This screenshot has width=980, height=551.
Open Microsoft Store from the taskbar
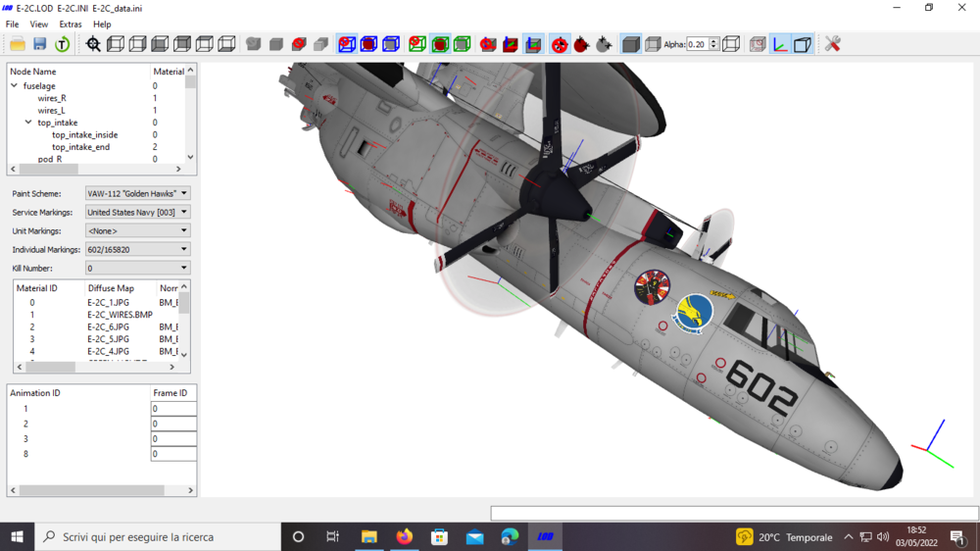439,536
